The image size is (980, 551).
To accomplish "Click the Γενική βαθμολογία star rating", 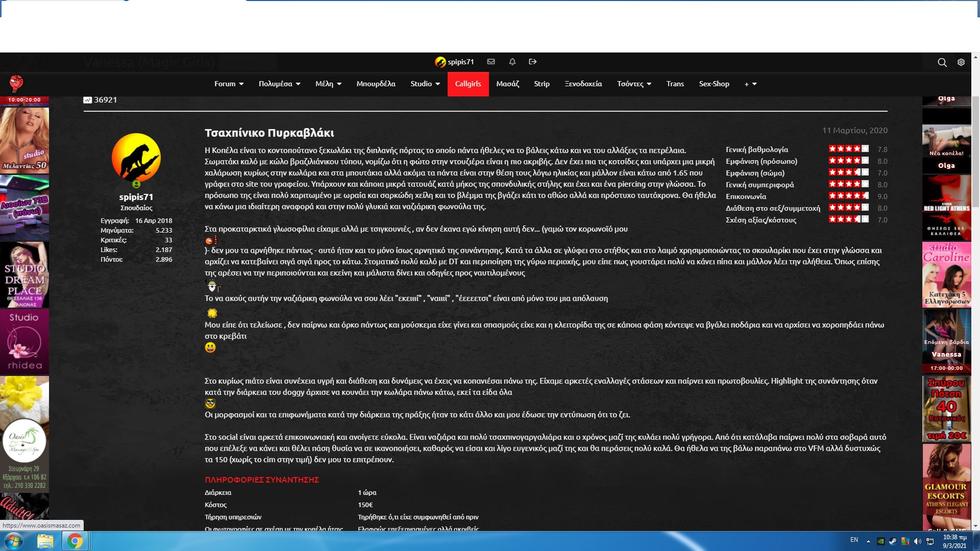I will [848, 149].
